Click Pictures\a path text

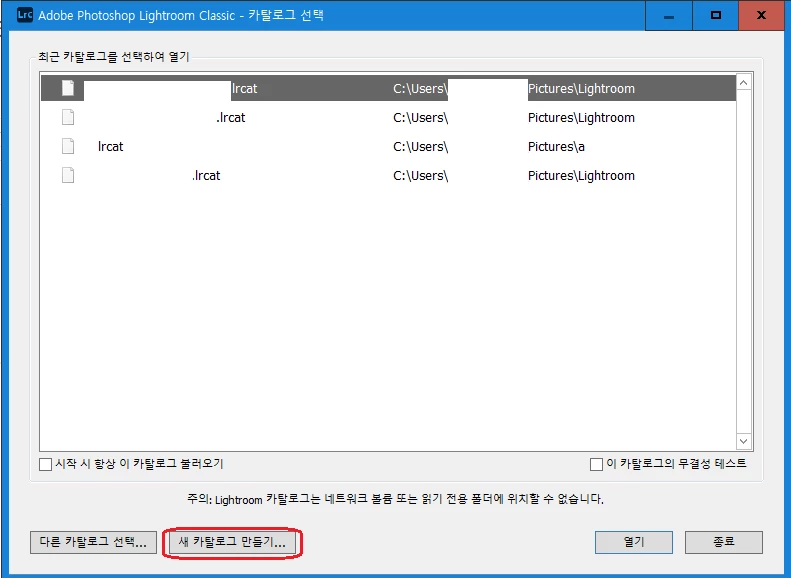(556, 146)
